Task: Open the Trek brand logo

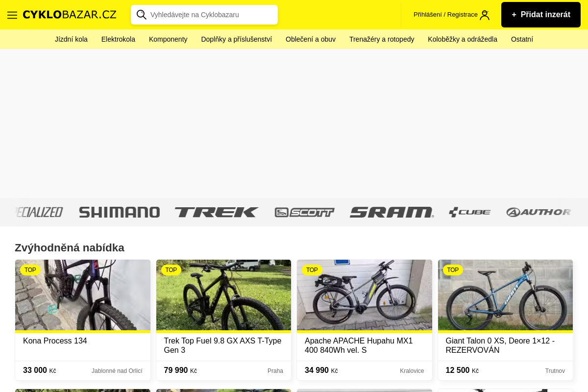Action: click(x=217, y=212)
